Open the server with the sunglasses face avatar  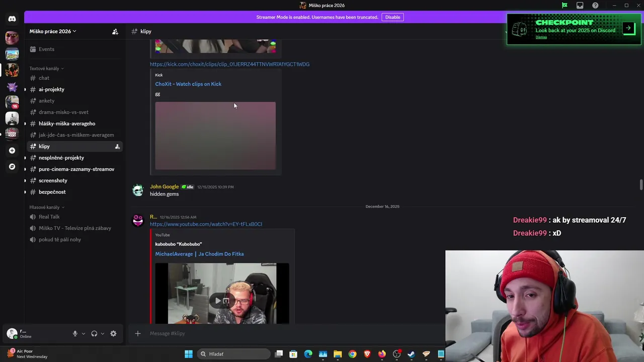point(12,38)
